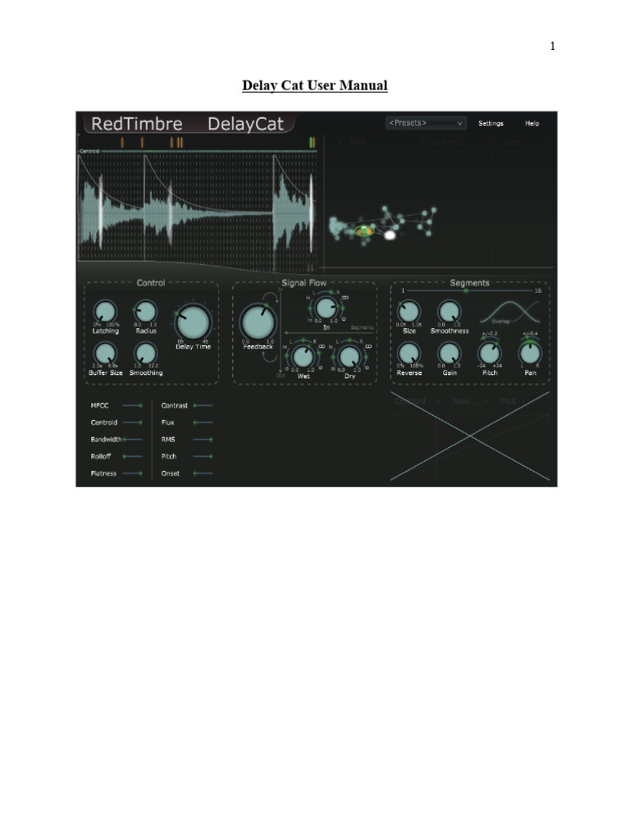630x840 pixels.
Task: Click the Buffer Size knob
Action: (x=105, y=354)
